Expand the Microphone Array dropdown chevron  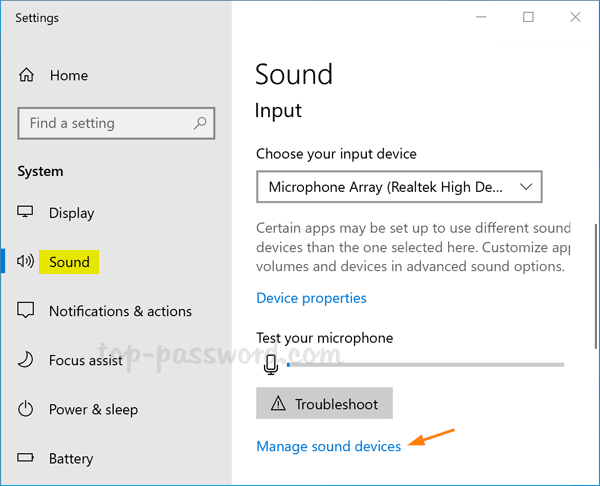(527, 187)
